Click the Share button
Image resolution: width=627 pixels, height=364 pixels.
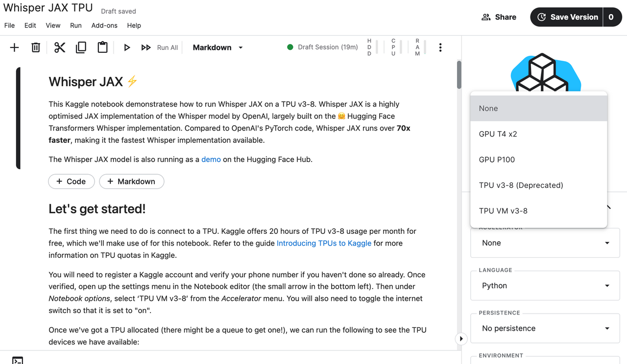499,17
